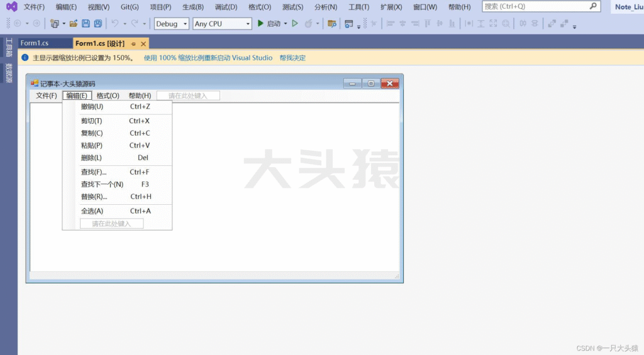Close the Form1.cs [设计] tab
This screenshot has width=644, height=355.
coord(143,44)
